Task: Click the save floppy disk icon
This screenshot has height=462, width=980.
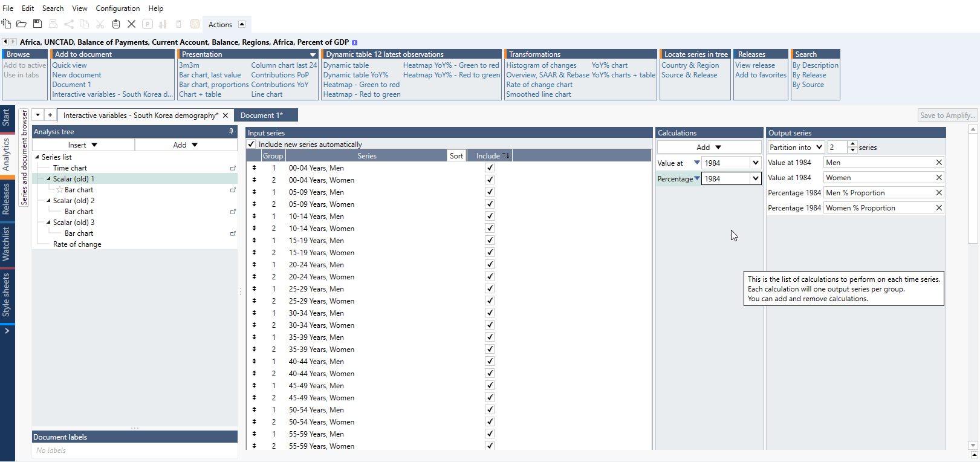Action: coord(37,24)
